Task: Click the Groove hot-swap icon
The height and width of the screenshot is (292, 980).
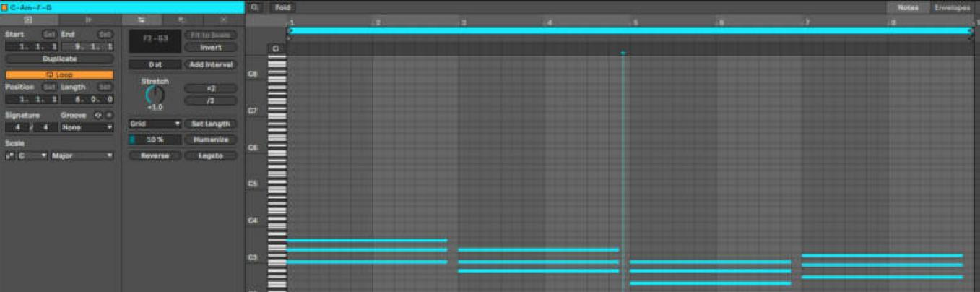Action: (x=98, y=115)
